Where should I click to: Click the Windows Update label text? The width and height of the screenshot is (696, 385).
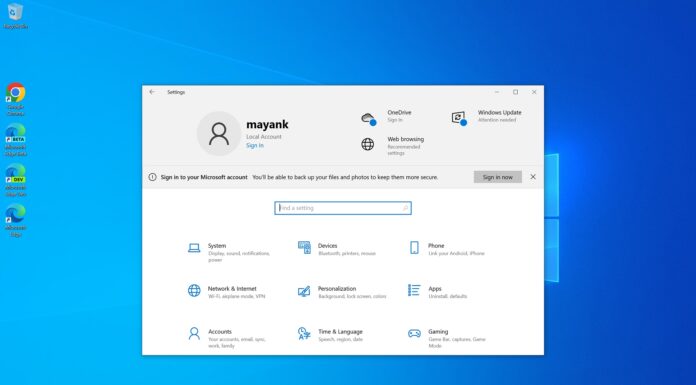[499, 113]
